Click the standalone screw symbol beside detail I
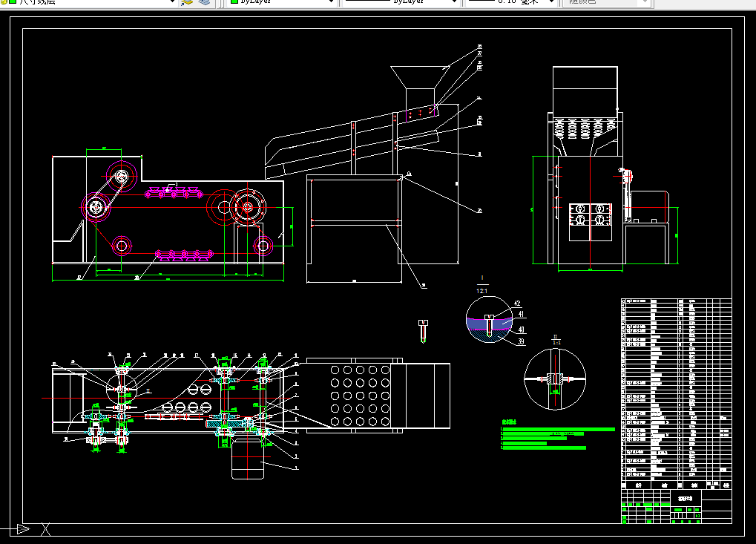This screenshot has width=756, height=544. point(423,331)
